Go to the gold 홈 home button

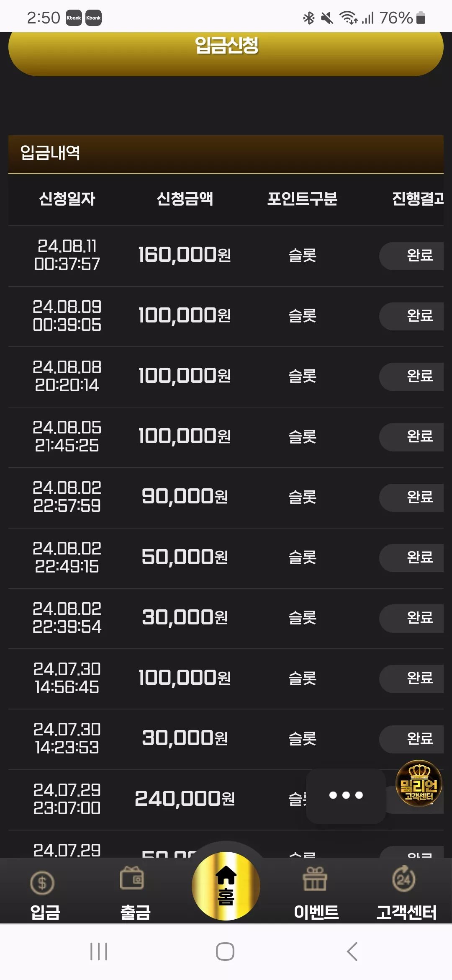(x=226, y=886)
